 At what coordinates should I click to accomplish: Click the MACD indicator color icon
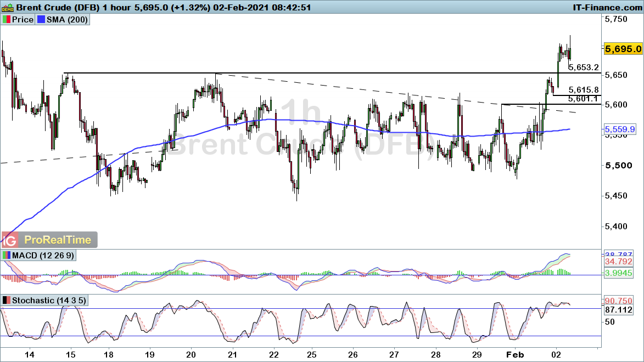point(7,255)
